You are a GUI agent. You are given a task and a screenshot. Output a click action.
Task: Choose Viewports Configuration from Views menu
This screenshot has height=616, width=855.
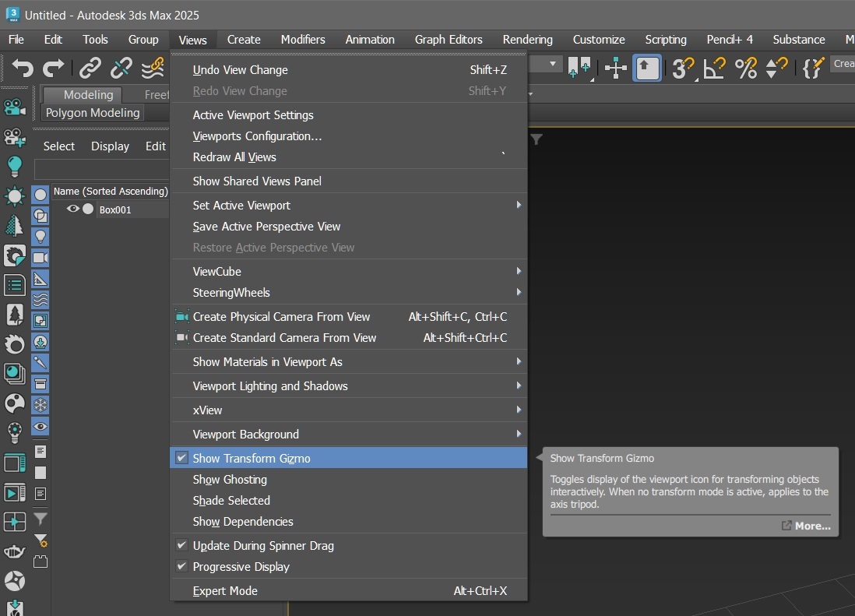[x=257, y=136]
